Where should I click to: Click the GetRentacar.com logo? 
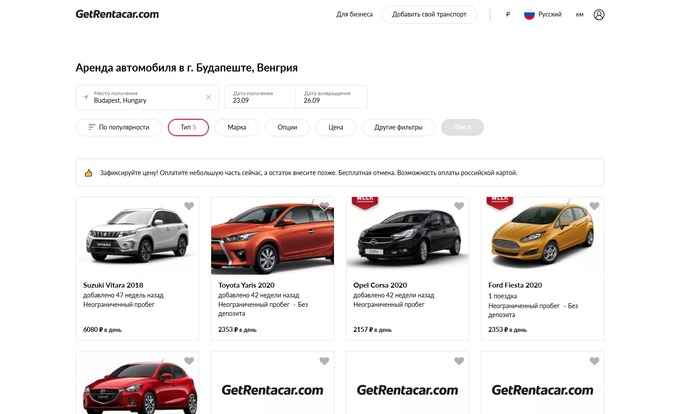(x=117, y=14)
